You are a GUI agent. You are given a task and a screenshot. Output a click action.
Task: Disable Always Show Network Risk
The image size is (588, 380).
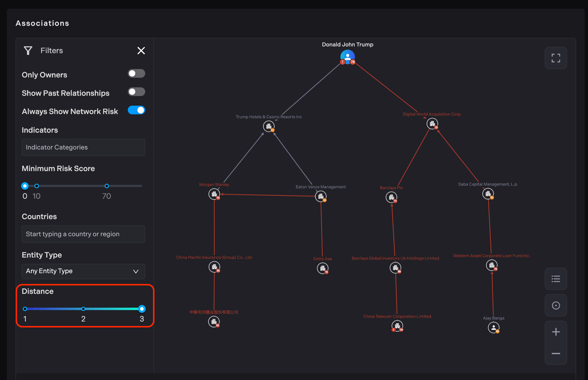[136, 110]
